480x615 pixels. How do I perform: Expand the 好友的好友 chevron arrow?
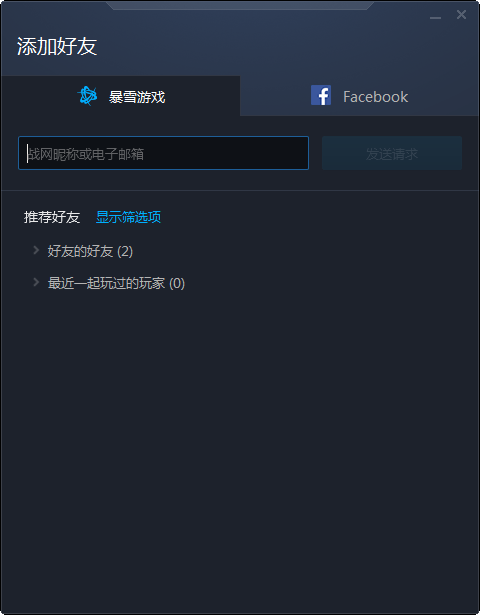coord(36,250)
